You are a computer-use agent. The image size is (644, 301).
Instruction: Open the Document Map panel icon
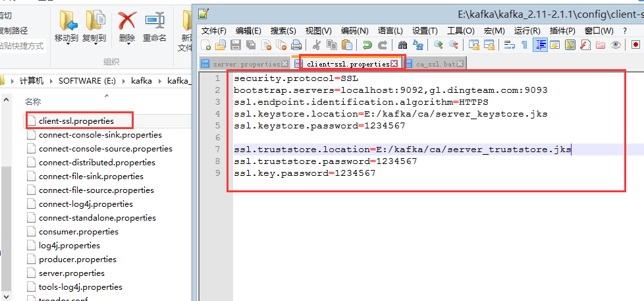point(570,45)
